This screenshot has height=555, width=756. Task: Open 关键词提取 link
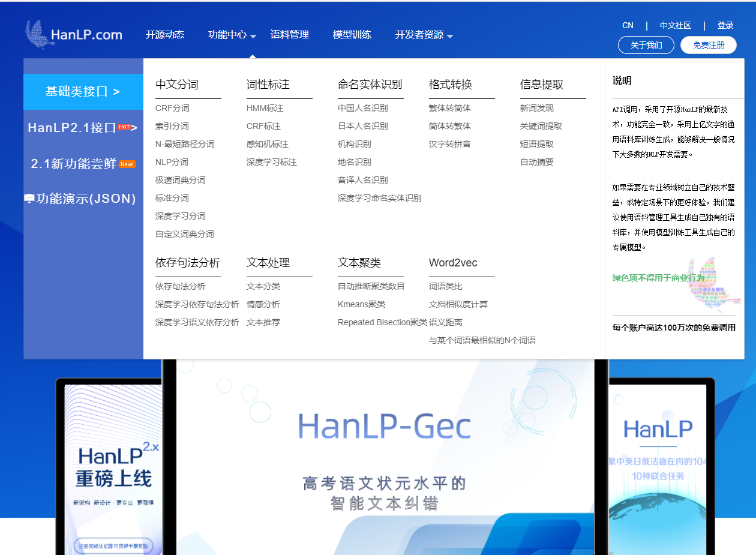point(541,126)
